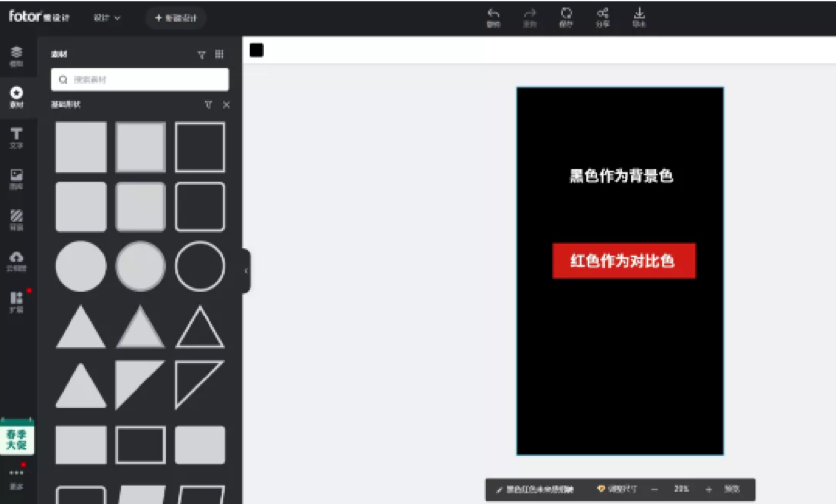The image size is (836, 504).
Task: Click the Share icon in top toolbar
Action: (603, 17)
